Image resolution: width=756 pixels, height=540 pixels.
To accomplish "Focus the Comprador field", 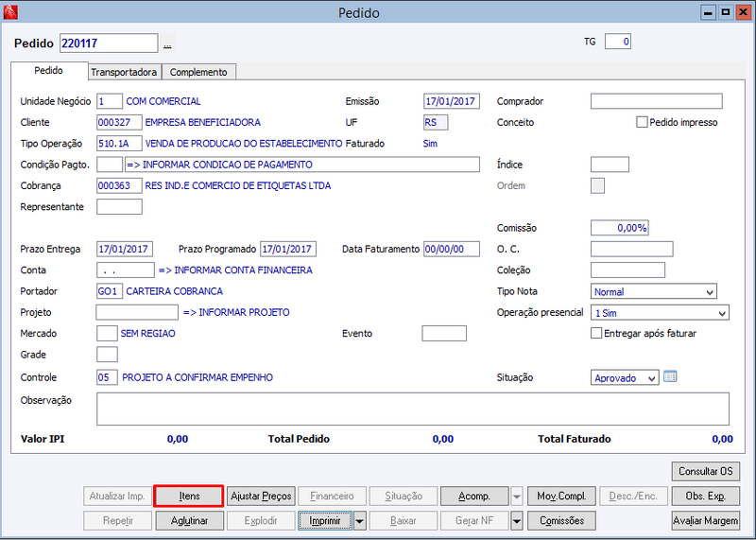I will coord(656,101).
